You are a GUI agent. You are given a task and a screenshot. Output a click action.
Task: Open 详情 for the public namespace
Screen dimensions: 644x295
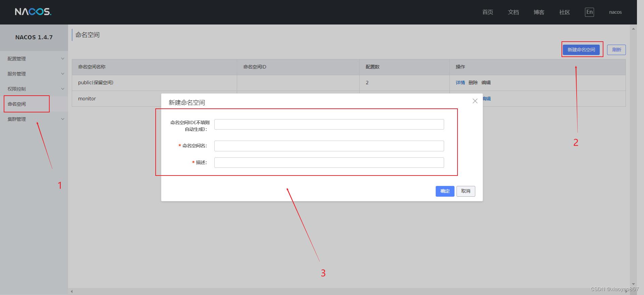460,83
